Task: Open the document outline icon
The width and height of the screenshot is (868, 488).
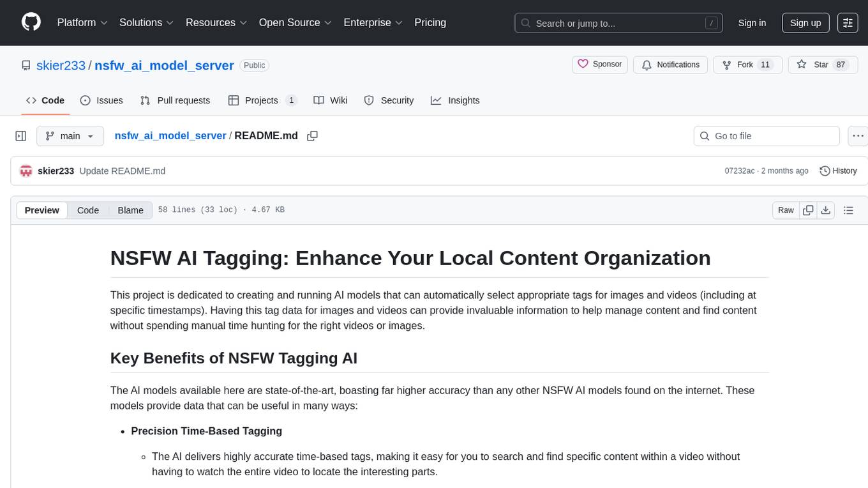Action: 848,210
